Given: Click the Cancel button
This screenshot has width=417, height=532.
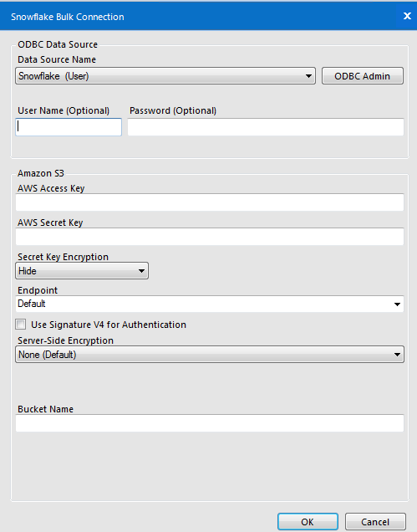Looking at the screenshot, I should [x=375, y=522].
